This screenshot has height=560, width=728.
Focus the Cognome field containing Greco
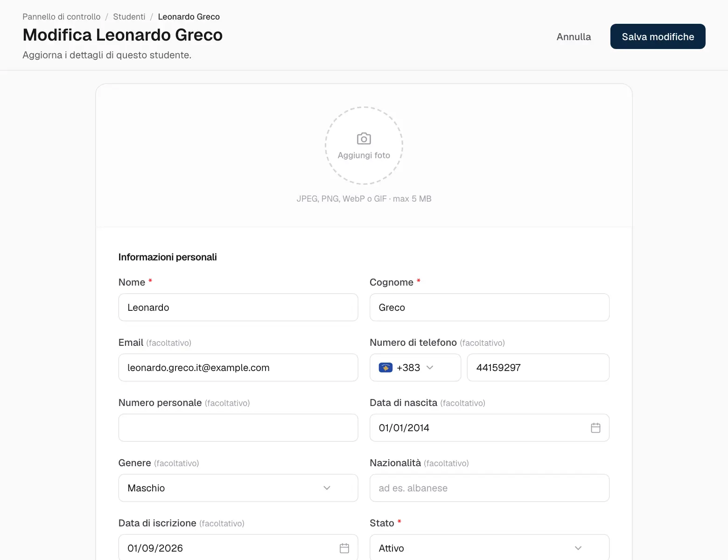pyautogui.click(x=490, y=308)
